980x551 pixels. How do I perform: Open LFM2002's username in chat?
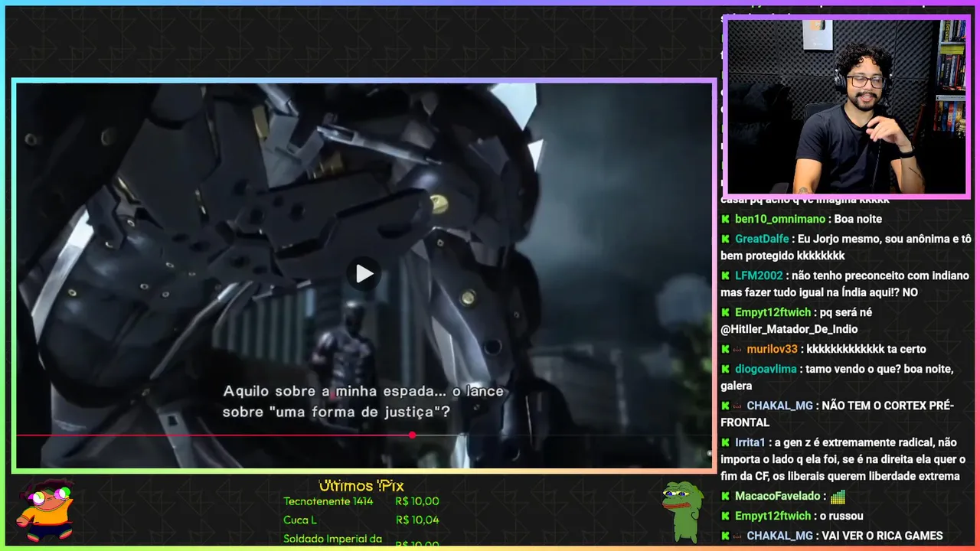tap(759, 275)
